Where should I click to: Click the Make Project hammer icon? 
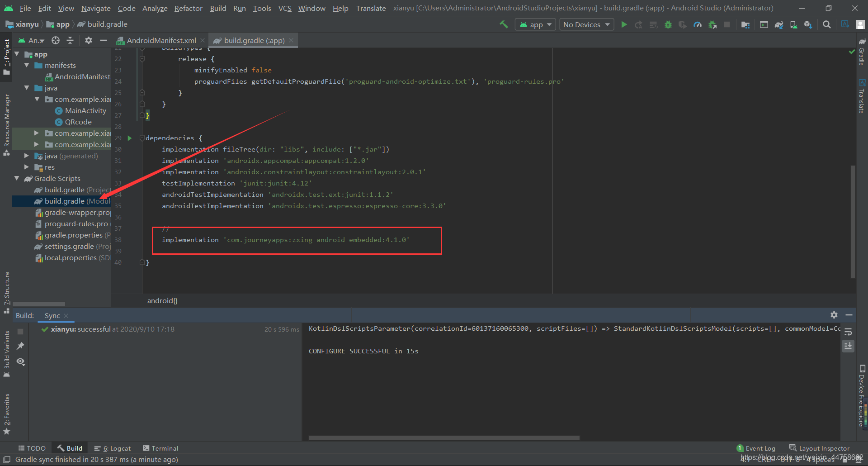[504, 24]
